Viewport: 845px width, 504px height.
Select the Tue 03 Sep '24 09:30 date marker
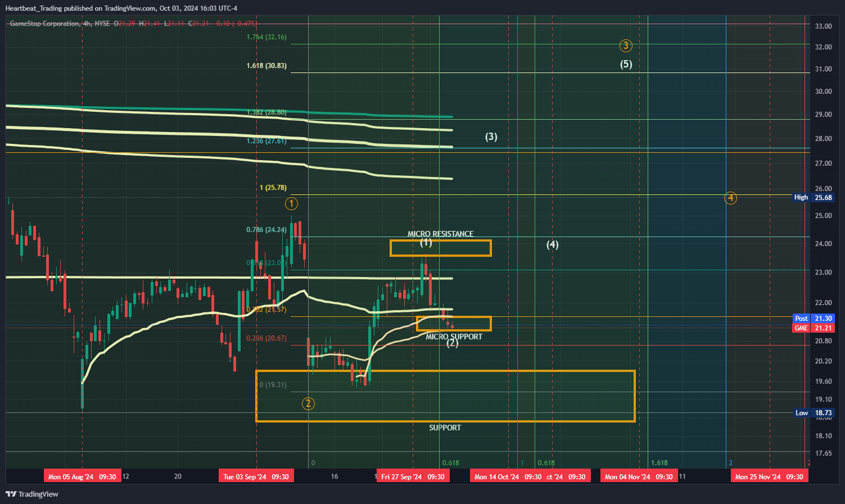click(256, 476)
